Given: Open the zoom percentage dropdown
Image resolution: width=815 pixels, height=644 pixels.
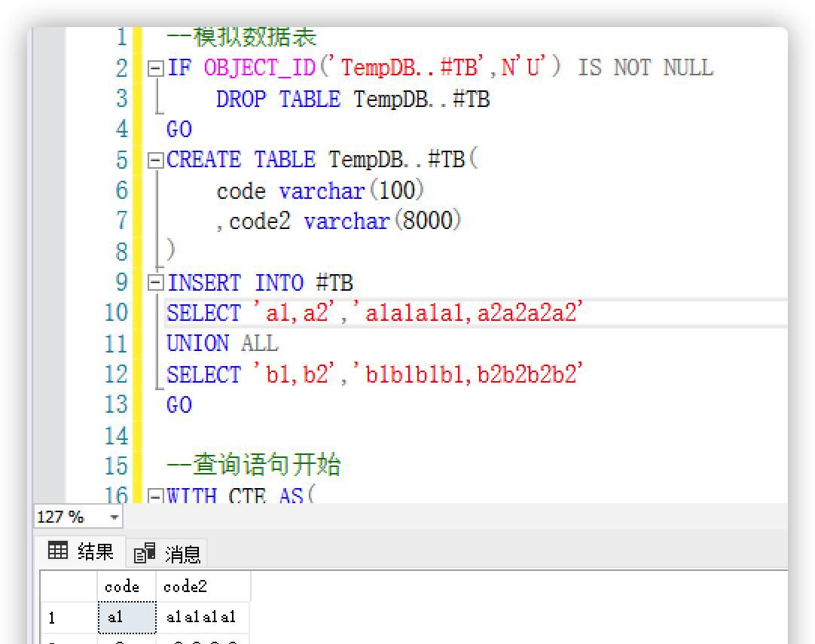Looking at the screenshot, I should coord(113,517).
